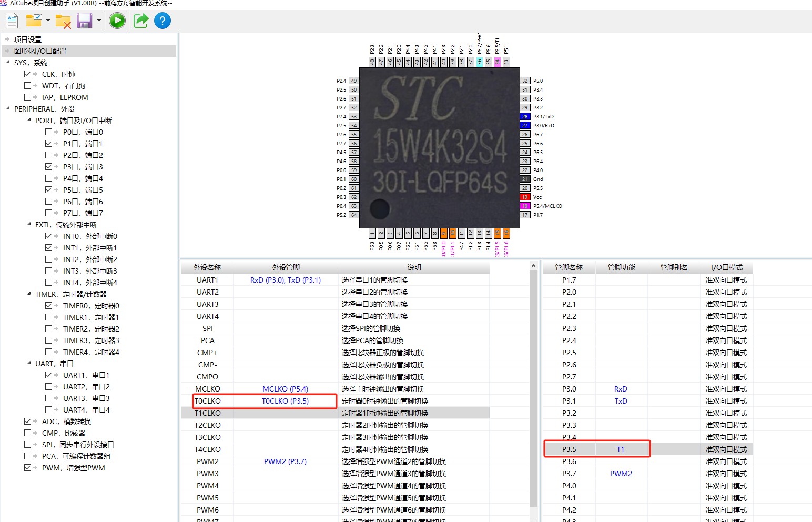Viewport: 812px width, 522px height.
Task: Open project folder icon in toolbar
Action: [x=34, y=21]
